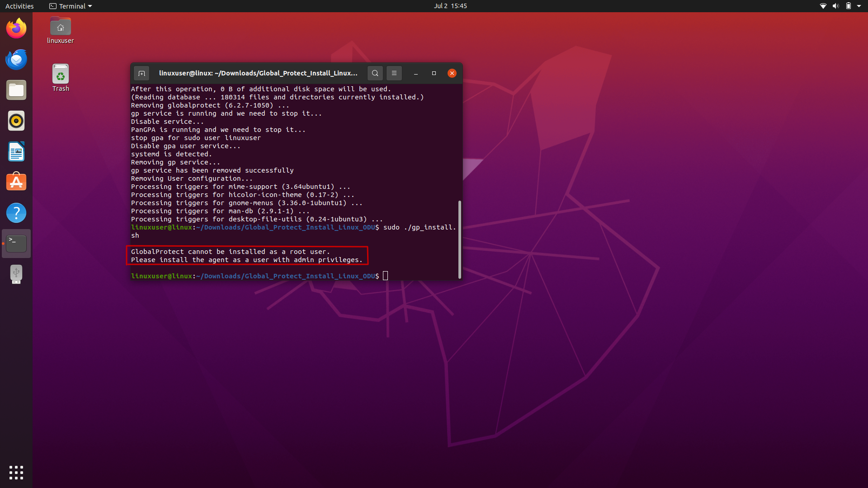Image resolution: width=868 pixels, height=488 pixels.
Task: Open linuxuser home folder on desktop
Action: pyautogui.click(x=60, y=31)
